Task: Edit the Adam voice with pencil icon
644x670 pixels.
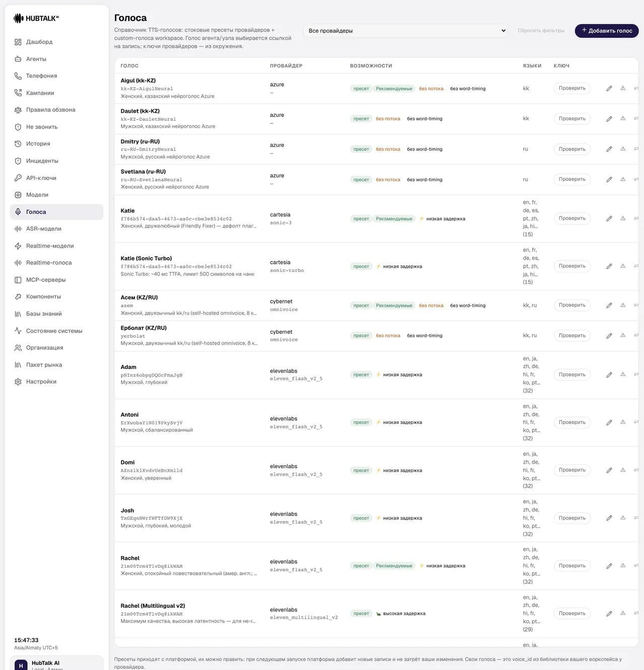Action: (x=609, y=375)
